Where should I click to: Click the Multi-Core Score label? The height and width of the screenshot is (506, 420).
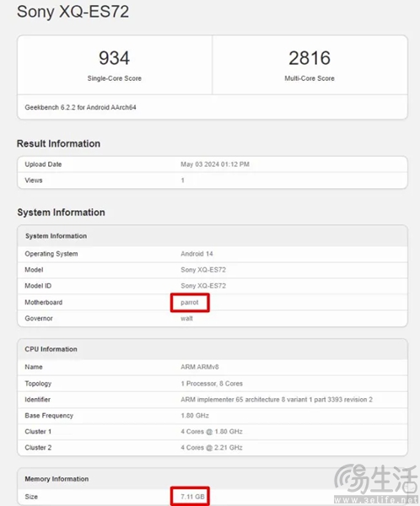click(x=310, y=78)
